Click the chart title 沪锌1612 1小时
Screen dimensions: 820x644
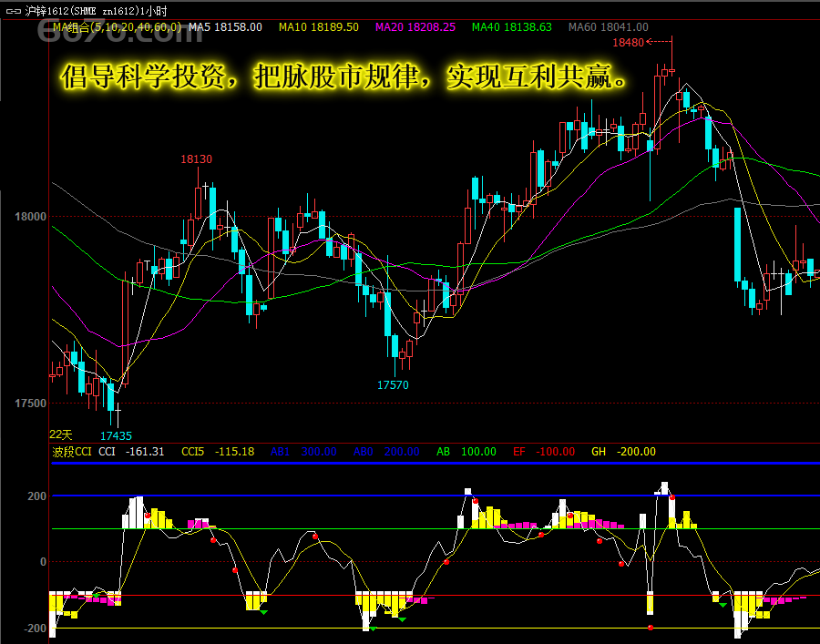tap(96, 11)
